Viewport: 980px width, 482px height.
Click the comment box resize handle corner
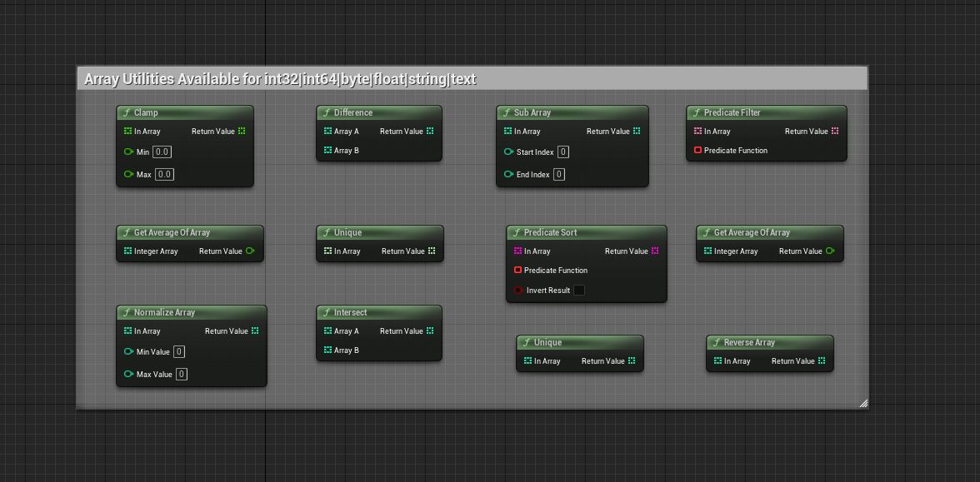[863, 403]
